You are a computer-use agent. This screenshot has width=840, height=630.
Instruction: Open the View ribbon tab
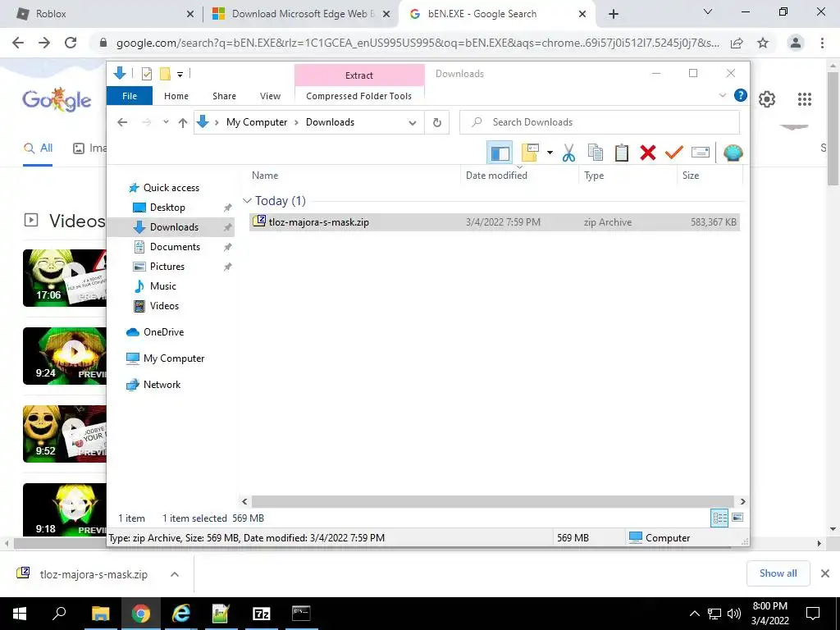click(270, 96)
